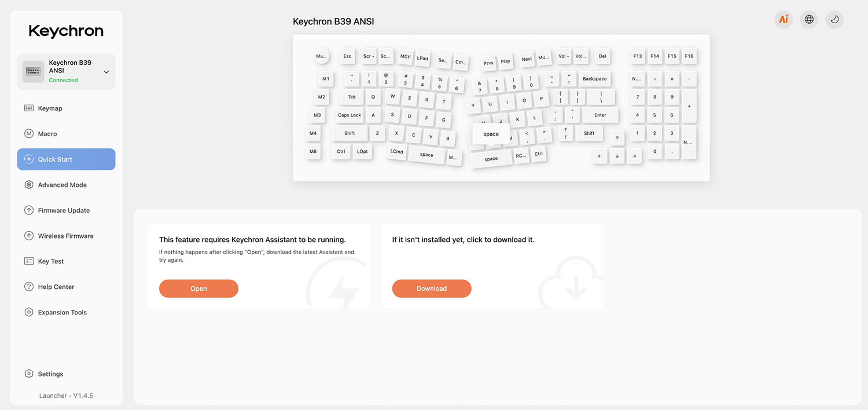Image resolution: width=868 pixels, height=410 pixels.
Task: Select the right Shift key
Action: pos(589,133)
